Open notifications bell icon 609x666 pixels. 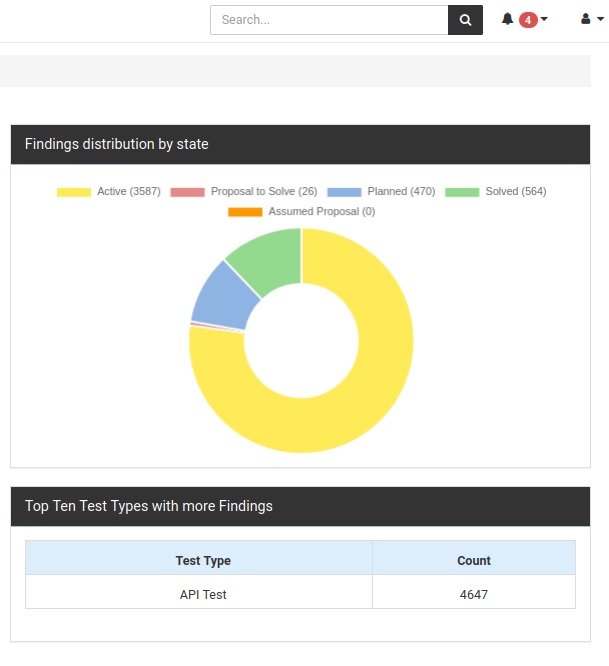(507, 19)
